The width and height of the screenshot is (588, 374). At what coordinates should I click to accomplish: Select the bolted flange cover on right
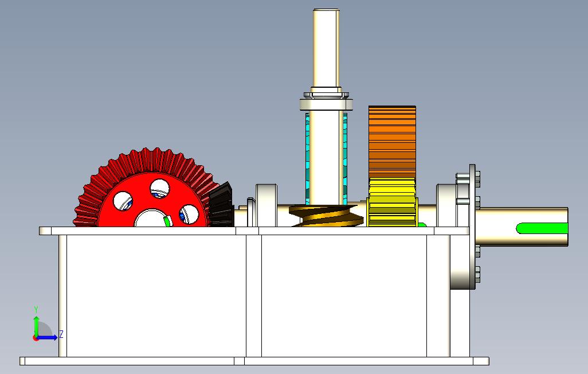[x=472, y=227]
